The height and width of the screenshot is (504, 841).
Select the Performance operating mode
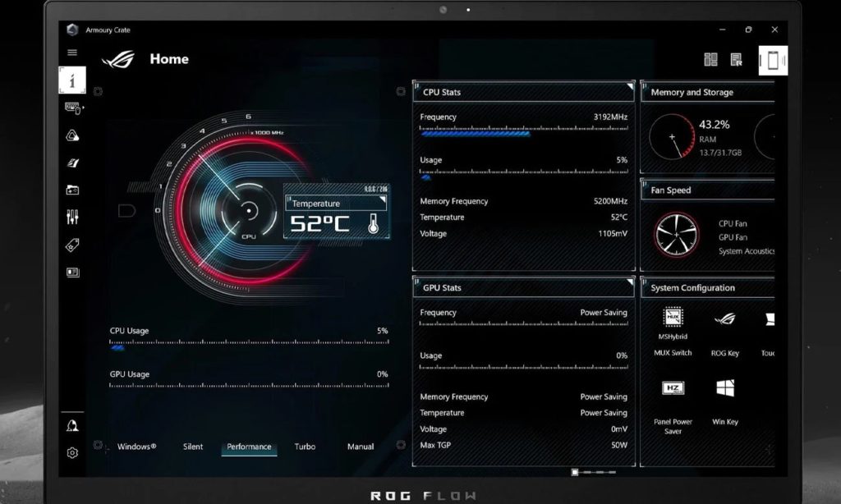(x=249, y=447)
